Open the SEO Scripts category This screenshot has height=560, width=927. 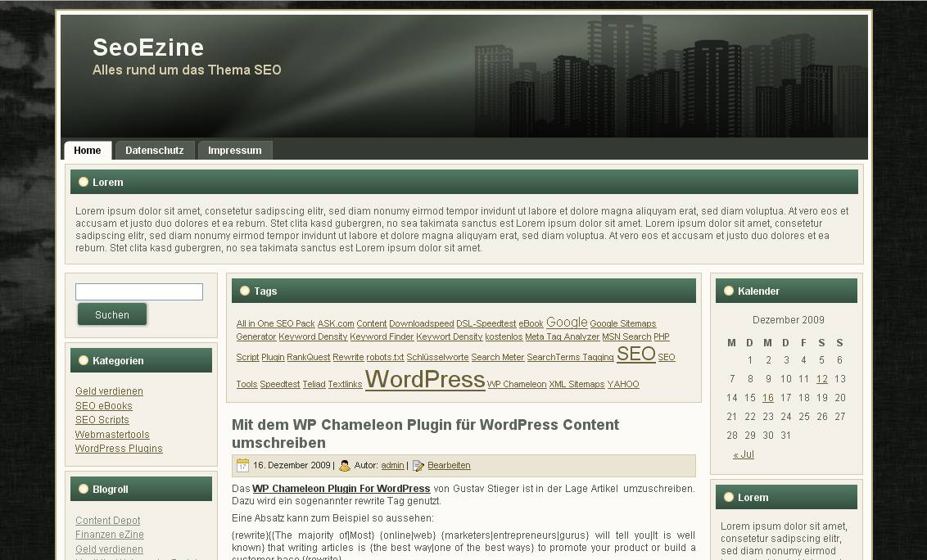tap(102, 420)
